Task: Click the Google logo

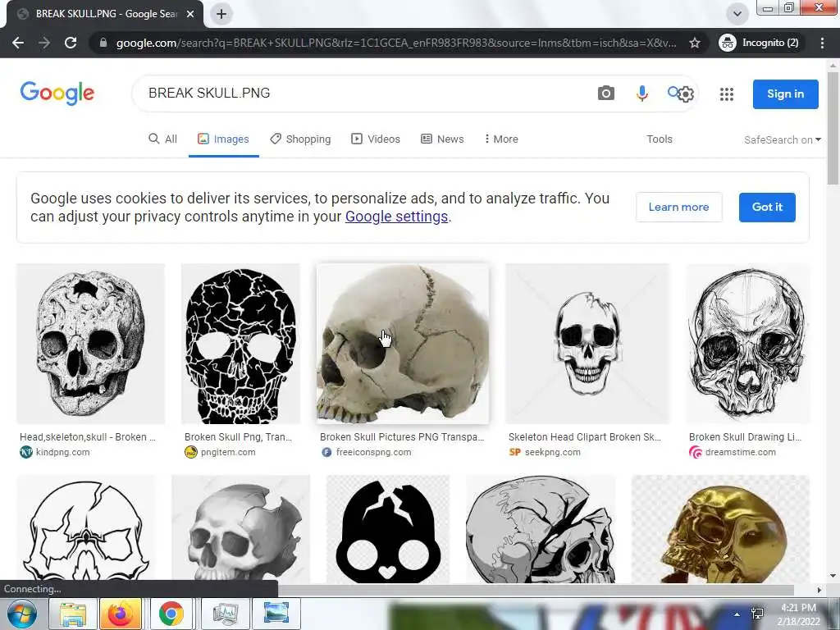Action: point(57,94)
